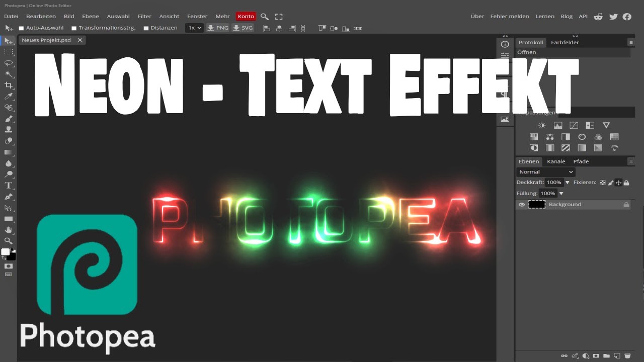
Task: Select the Pen tool
Action: tap(9, 196)
